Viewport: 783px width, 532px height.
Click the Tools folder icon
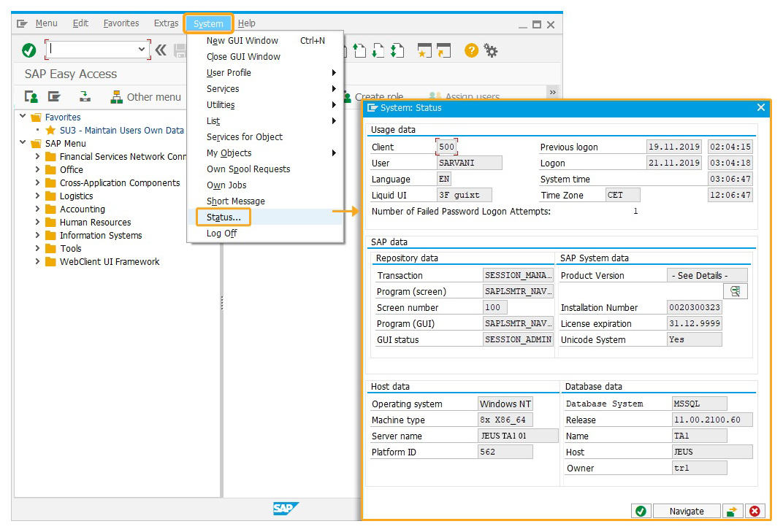pyautogui.click(x=50, y=249)
